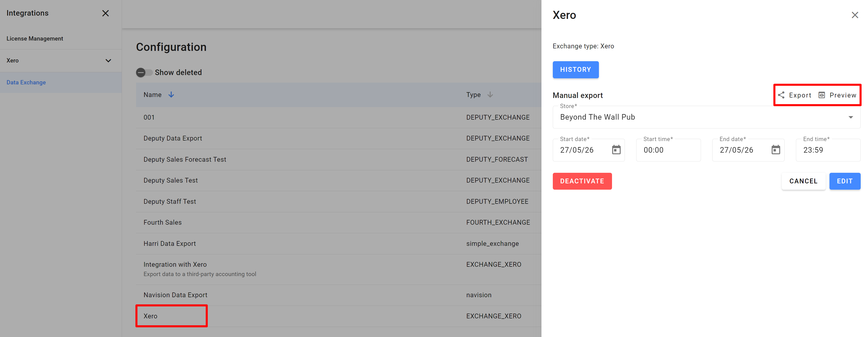Click the Preview eye icon
Image resolution: width=868 pixels, height=337 pixels.
pos(822,95)
